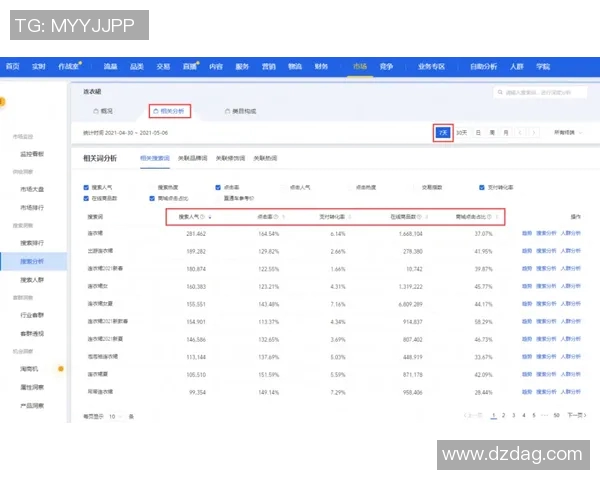
Task: Enable the 搜索热度 checkbox
Action: coord(151,187)
